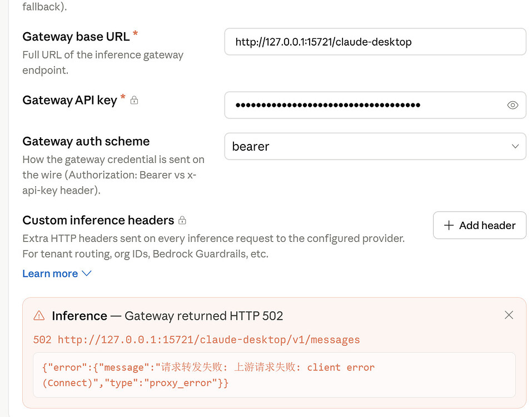532x417 pixels.
Task: Focus the Gateway base URL input field
Action: [375, 42]
